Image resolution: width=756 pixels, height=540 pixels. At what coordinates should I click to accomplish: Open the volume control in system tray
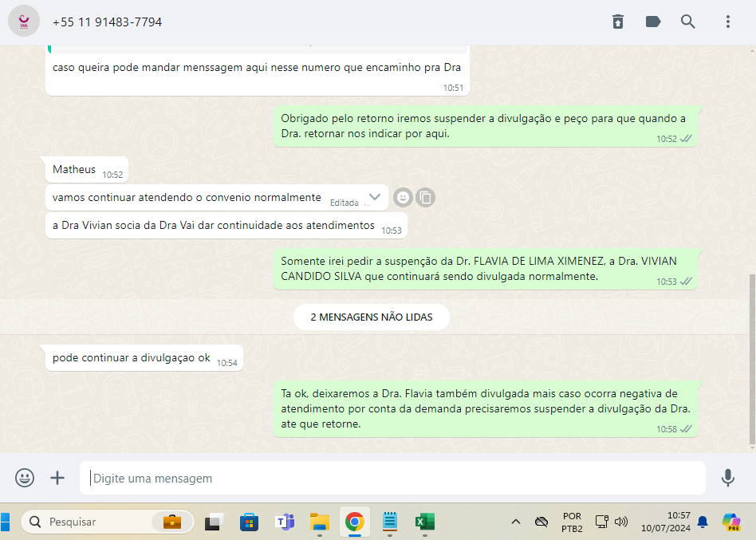pyautogui.click(x=621, y=522)
